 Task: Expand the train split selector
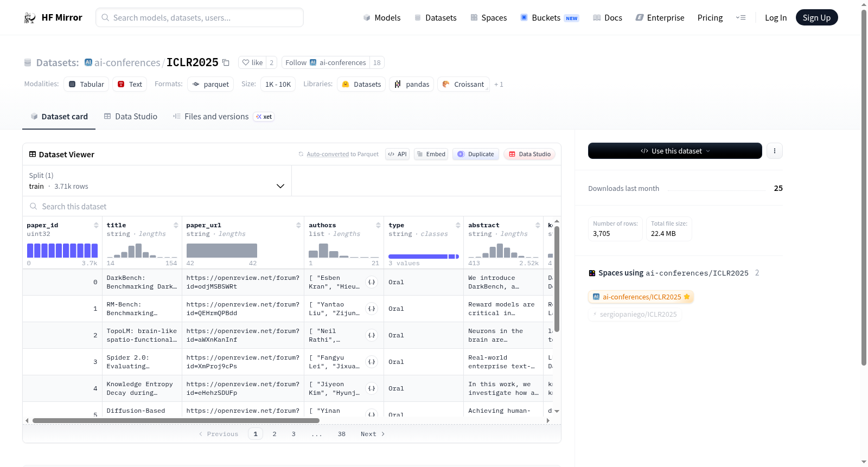[157, 181]
